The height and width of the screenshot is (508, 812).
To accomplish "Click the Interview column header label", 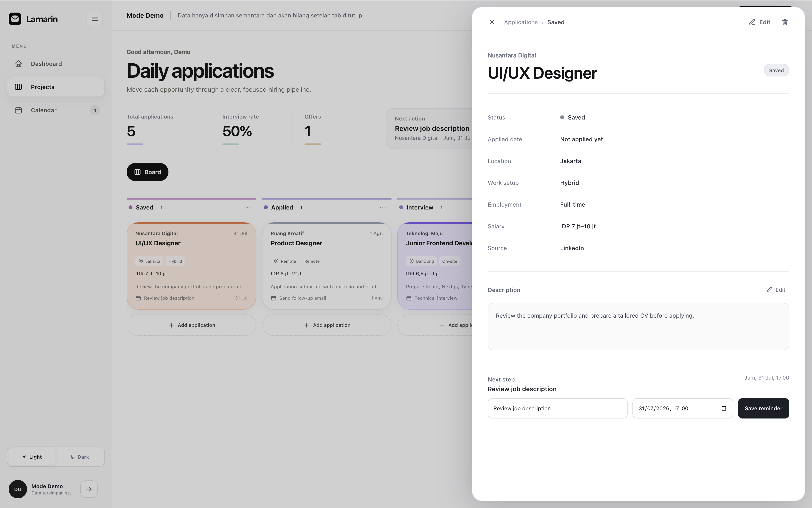I will (x=420, y=207).
